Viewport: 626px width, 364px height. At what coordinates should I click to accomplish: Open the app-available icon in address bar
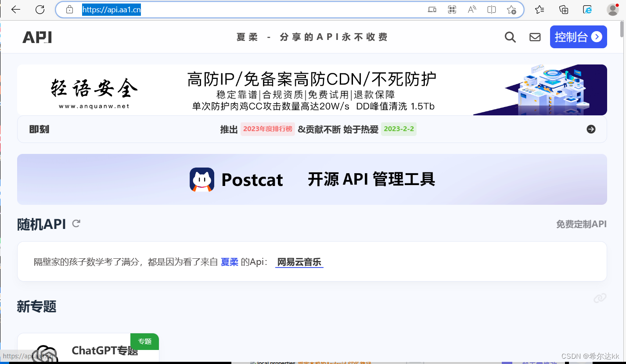click(x=432, y=10)
